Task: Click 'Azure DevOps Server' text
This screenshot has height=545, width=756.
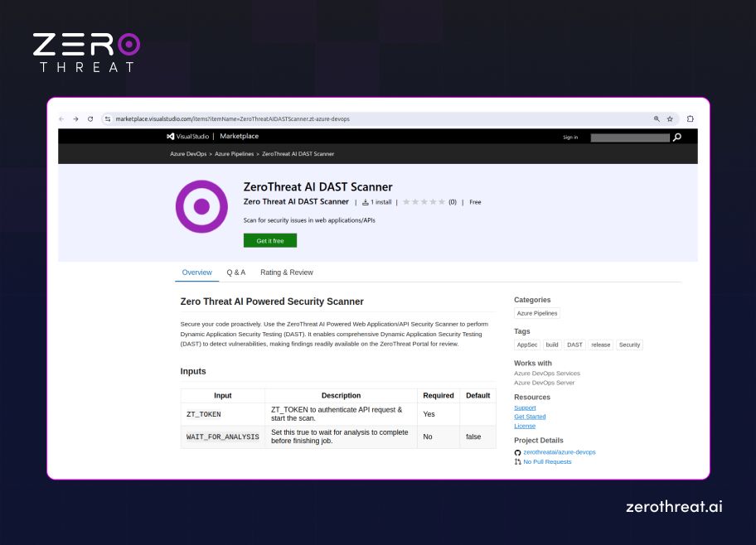Action: tap(544, 383)
